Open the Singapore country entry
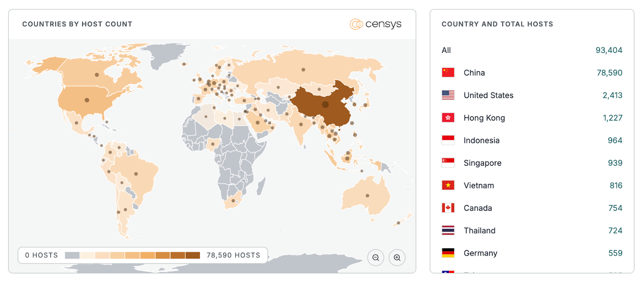Image resolution: width=644 pixels, height=283 pixels. [482, 163]
